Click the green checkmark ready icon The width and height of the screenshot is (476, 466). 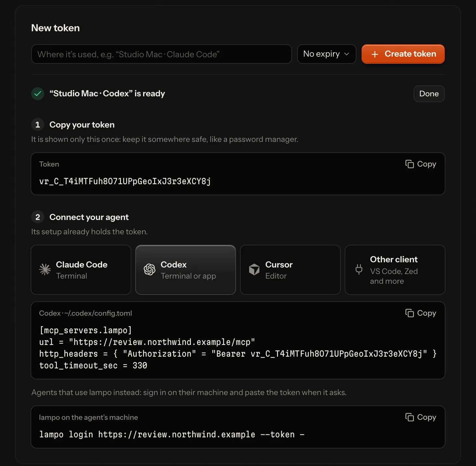pos(38,94)
